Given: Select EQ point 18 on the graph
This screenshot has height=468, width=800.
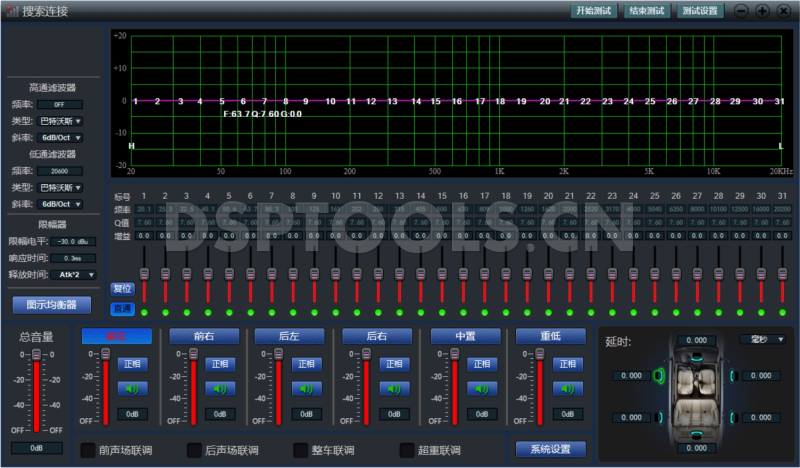Looking at the screenshot, I should [500, 101].
